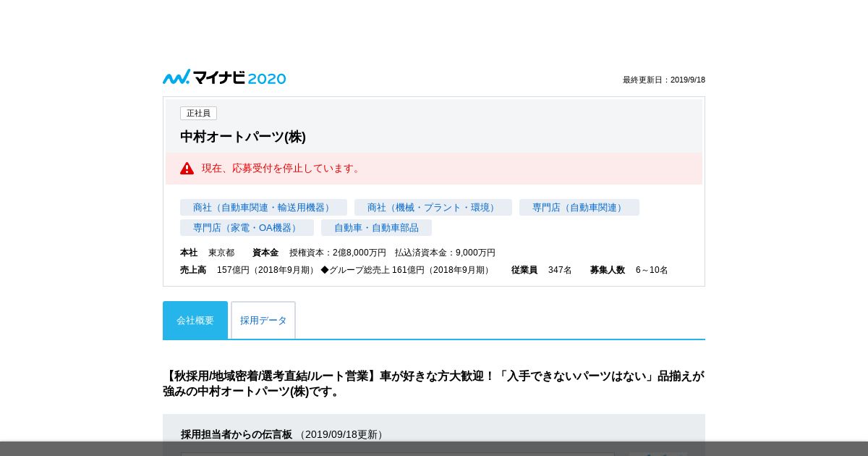Image resolution: width=868 pixels, height=456 pixels.
Task: Open 商社（自動車関連・輸送用機器） category link
Action: (x=263, y=207)
